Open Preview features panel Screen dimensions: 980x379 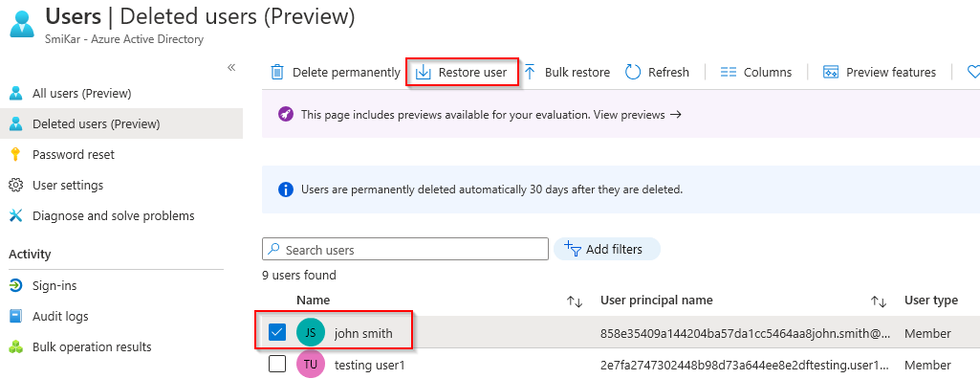click(x=880, y=73)
